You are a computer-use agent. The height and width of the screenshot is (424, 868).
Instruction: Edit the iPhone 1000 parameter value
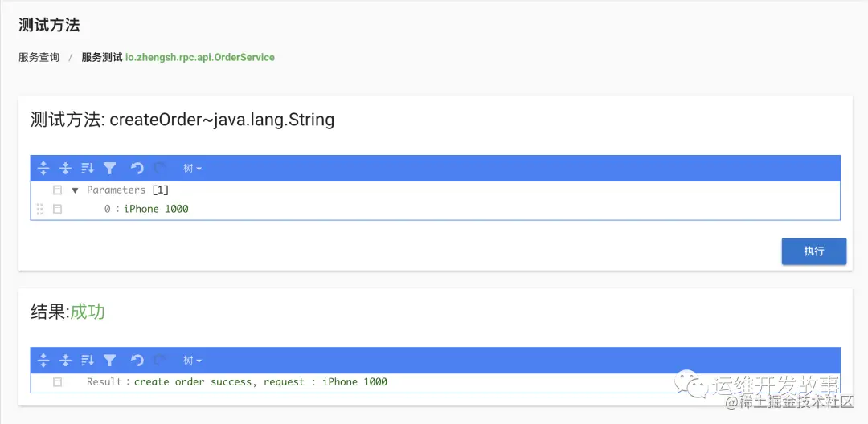(156, 209)
